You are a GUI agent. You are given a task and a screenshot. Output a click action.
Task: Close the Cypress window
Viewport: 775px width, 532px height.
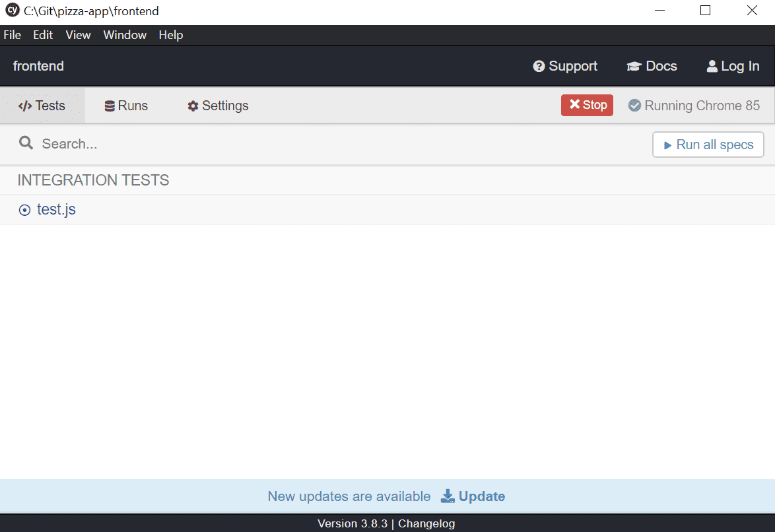click(x=752, y=11)
